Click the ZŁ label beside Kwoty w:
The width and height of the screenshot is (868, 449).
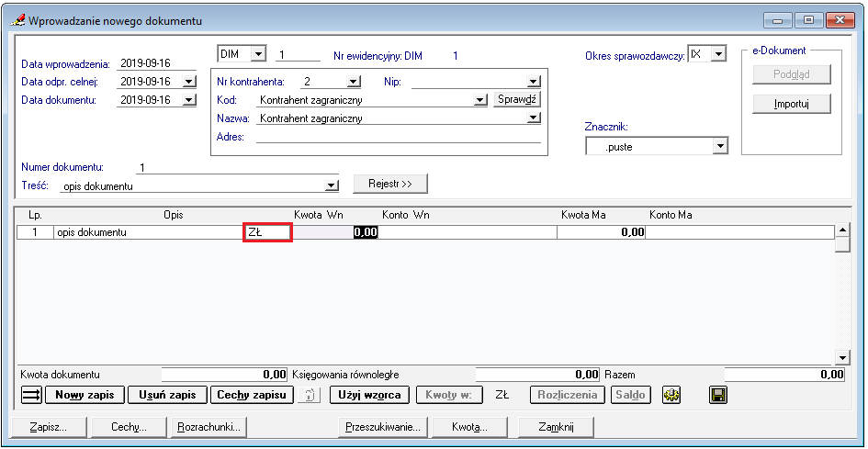(502, 396)
